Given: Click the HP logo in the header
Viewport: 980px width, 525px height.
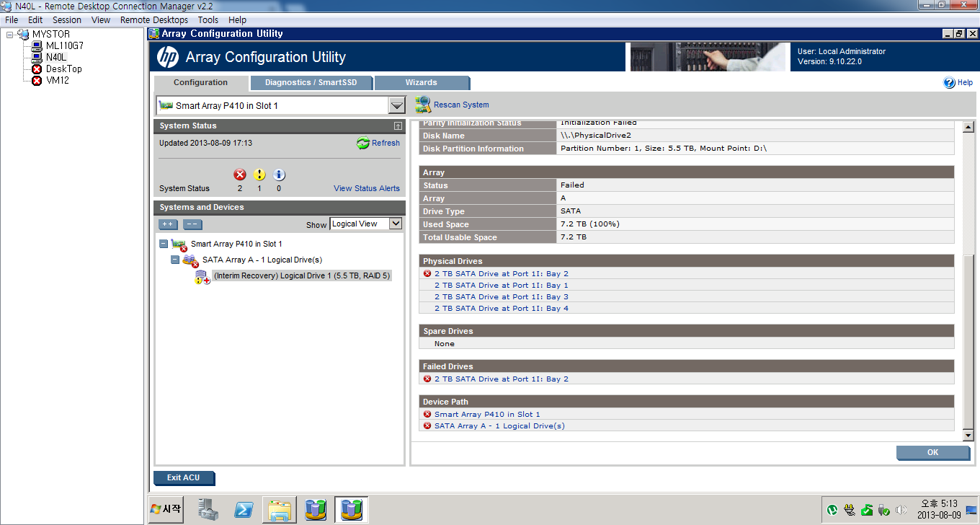Looking at the screenshot, I should (168, 57).
